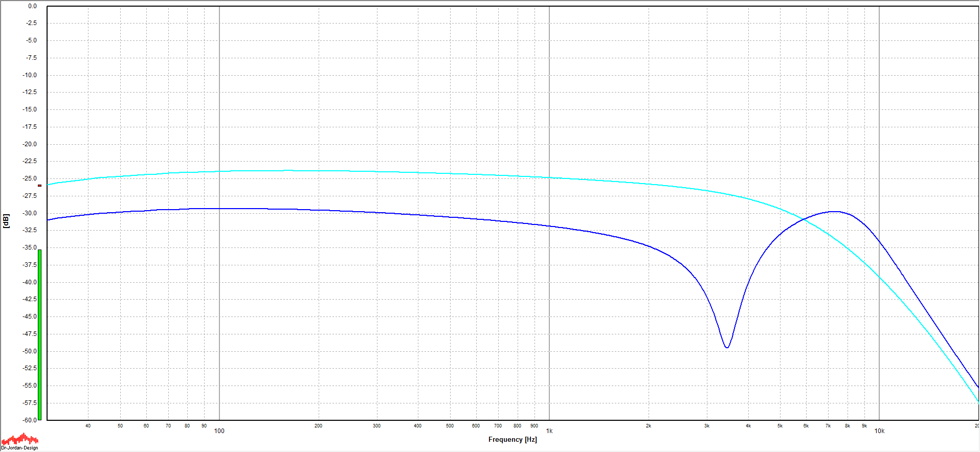The height and width of the screenshot is (452, 980).
Task: Click the cyan curve at 10k line
Action: tap(879, 277)
